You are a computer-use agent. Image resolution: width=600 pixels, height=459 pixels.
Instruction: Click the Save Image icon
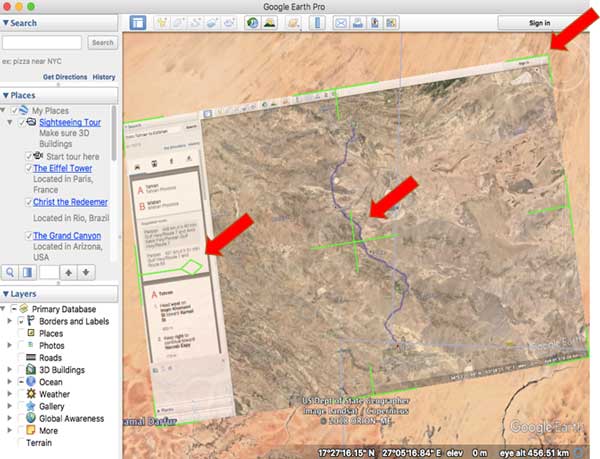(375, 23)
